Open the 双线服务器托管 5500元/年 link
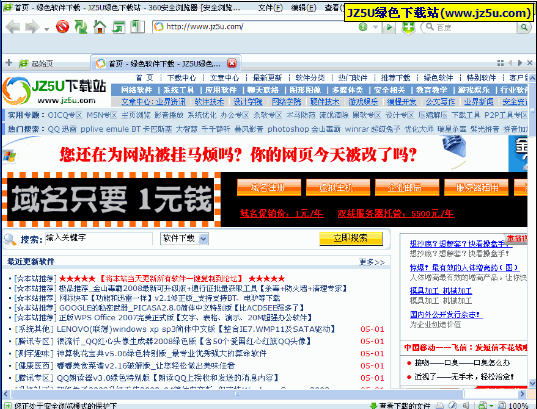Viewport: 537px width, 409px height. (x=396, y=213)
